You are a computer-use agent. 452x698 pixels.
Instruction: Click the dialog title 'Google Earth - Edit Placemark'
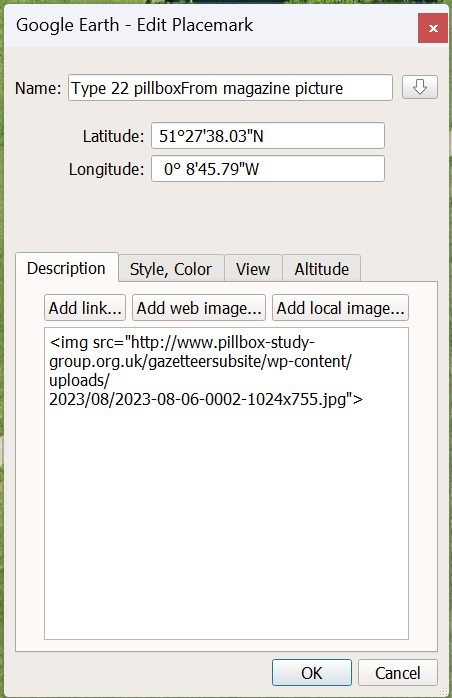coord(134,25)
